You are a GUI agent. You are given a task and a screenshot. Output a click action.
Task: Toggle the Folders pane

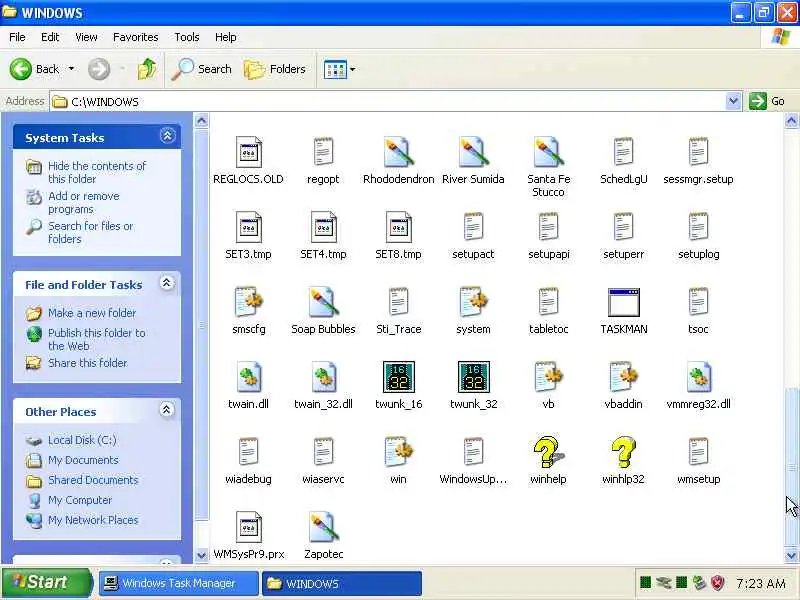274,69
